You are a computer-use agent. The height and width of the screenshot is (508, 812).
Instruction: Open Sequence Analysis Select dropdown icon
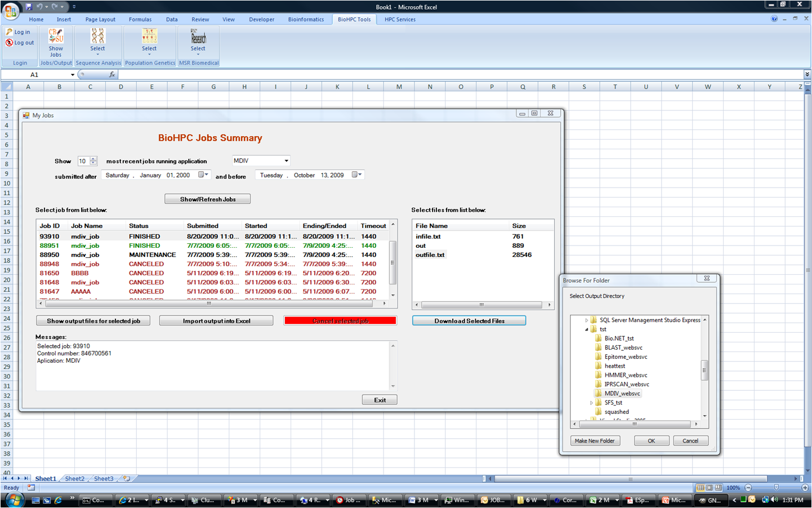[x=97, y=42]
